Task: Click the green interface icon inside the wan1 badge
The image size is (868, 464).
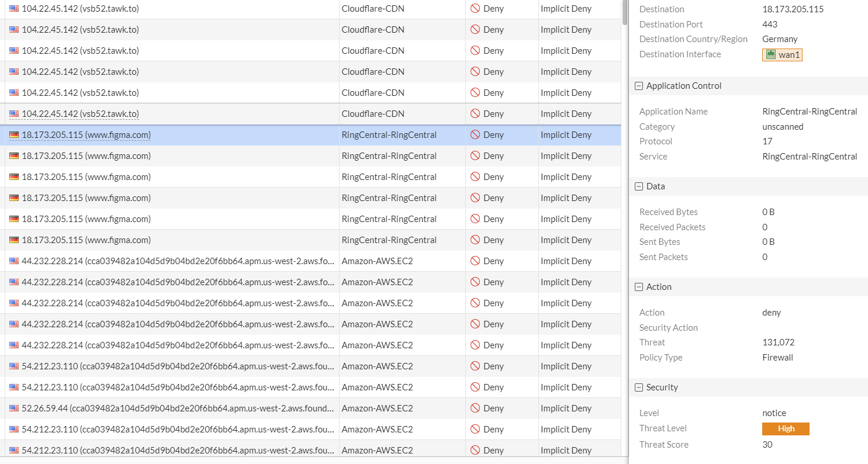Action: click(770, 54)
